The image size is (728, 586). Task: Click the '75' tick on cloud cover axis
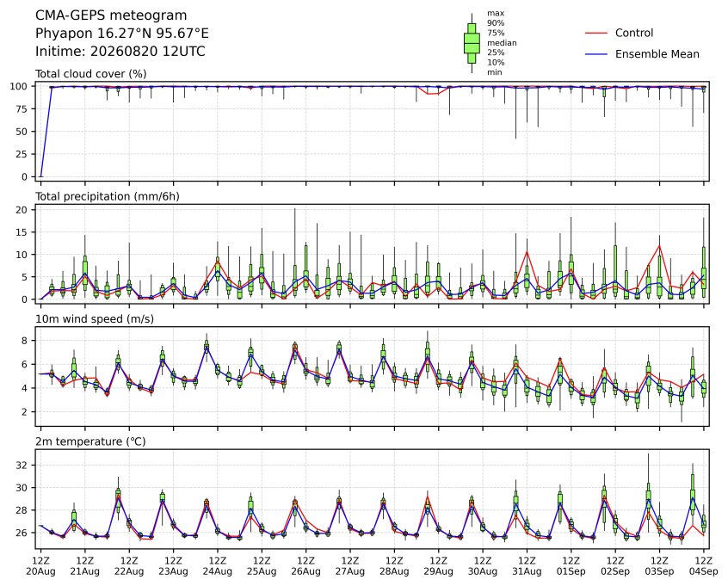click(22, 108)
